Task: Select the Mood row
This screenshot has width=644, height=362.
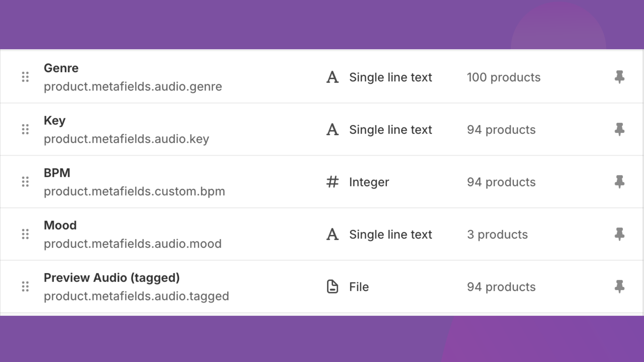Action: click(x=60, y=225)
